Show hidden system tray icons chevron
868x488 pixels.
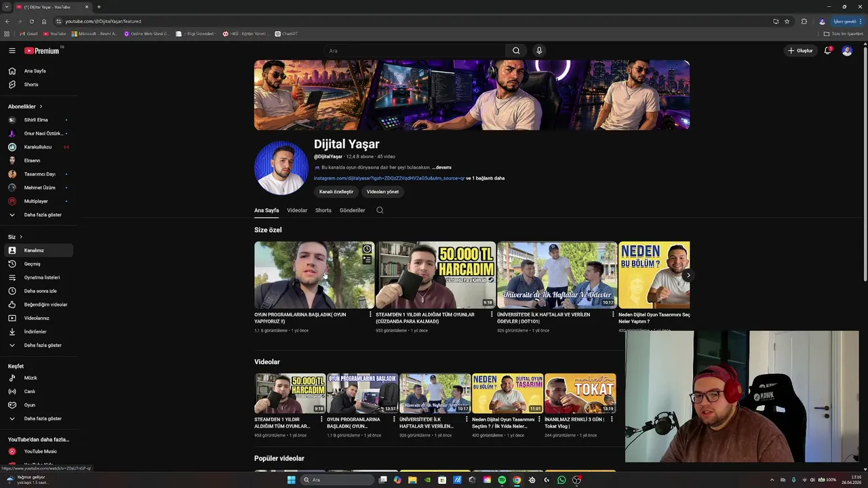[772, 480]
